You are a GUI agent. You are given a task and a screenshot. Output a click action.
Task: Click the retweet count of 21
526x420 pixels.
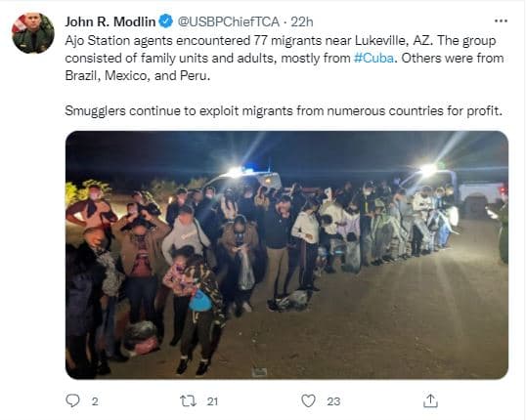click(212, 401)
